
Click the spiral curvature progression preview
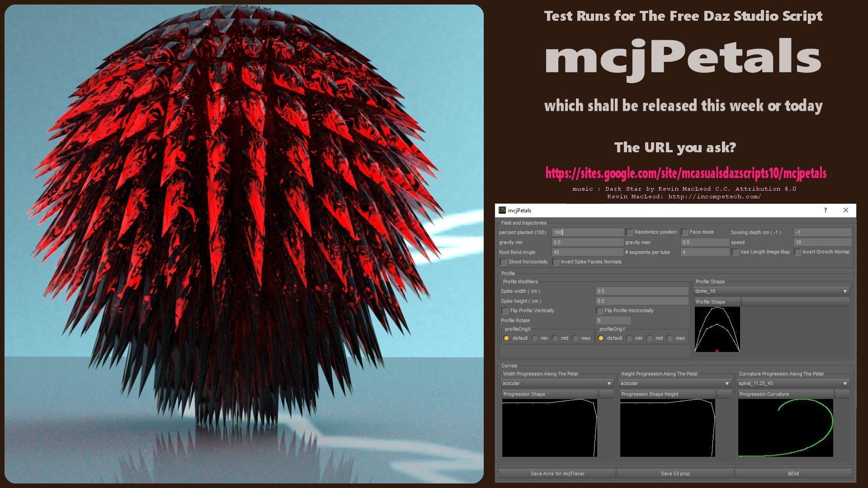click(x=785, y=427)
